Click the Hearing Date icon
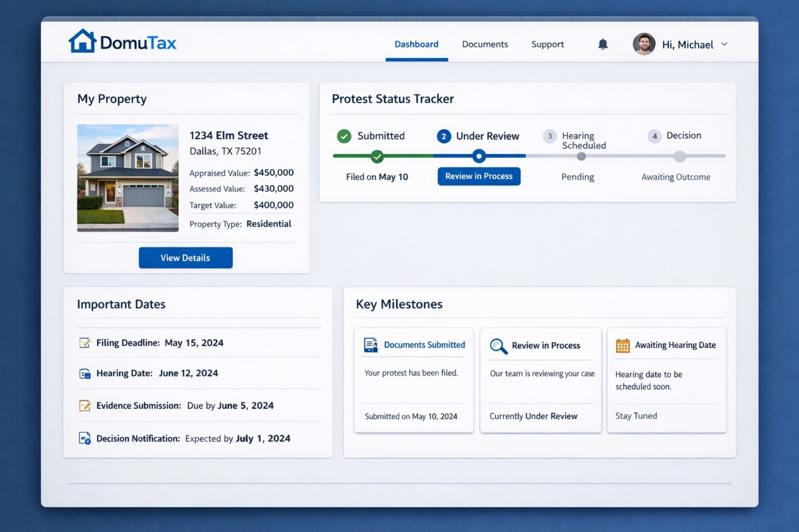 point(84,374)
